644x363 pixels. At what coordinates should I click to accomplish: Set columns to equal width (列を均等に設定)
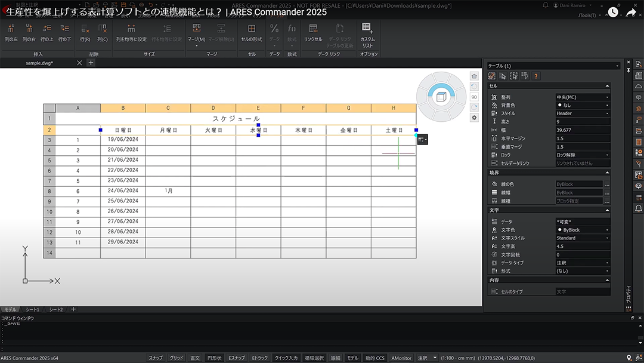coord(131,33)
